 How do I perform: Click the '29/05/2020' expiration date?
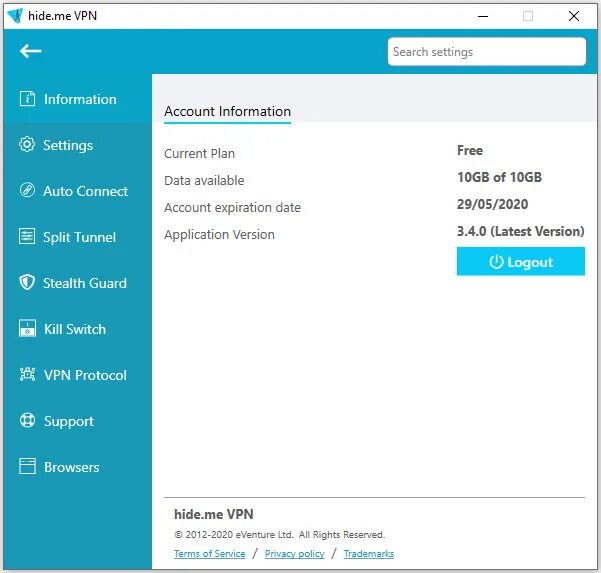point(493,204)
